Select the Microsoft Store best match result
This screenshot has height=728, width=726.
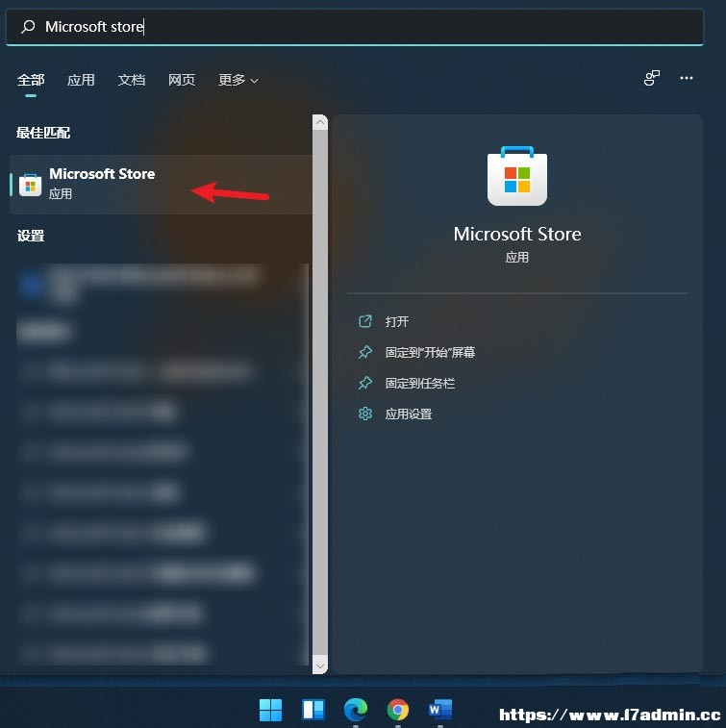tap(161, 185)
